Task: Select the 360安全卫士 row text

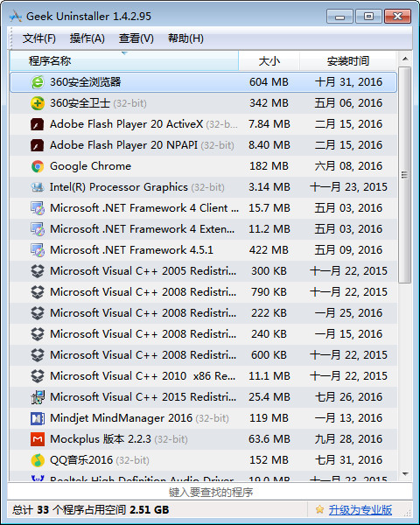Action: pos(80,103)
